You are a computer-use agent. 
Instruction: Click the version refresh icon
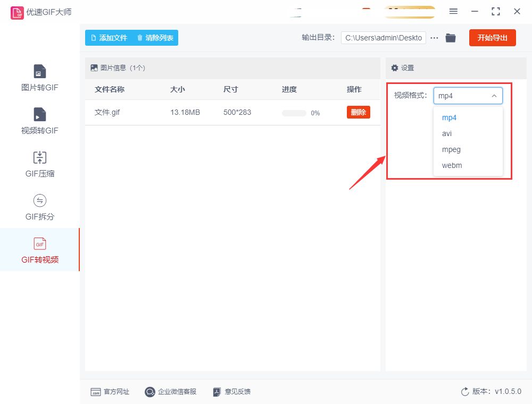tap(465, 392)
